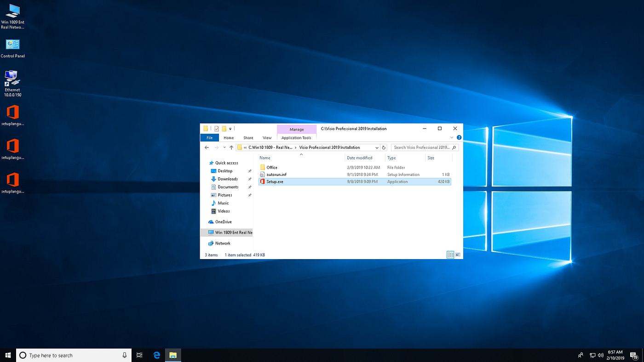Click the Cortana microphone icon
Viewport: 644px width, 362px height.
pos(125,355)
